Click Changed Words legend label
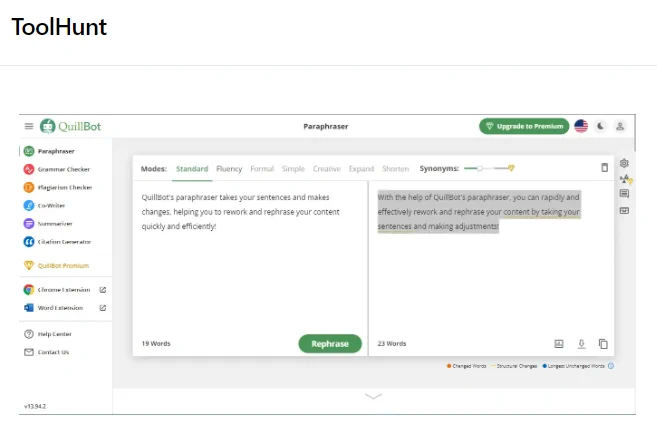This screenshot has height=428, width=657. 469,366
